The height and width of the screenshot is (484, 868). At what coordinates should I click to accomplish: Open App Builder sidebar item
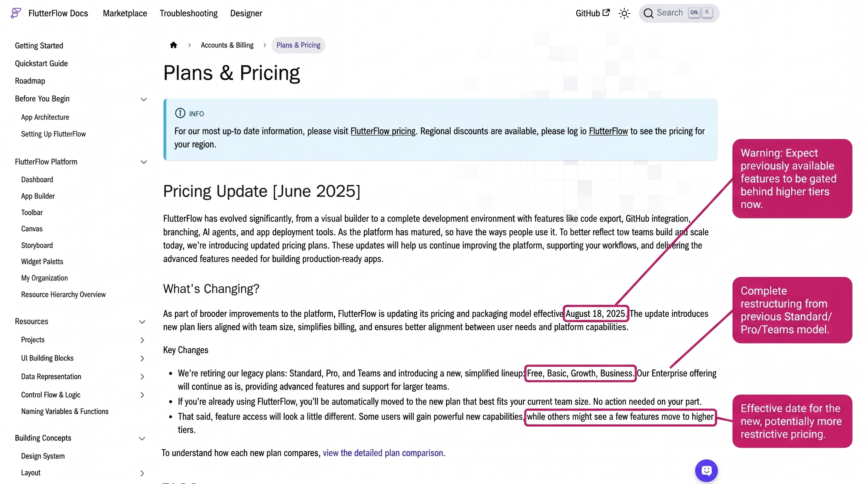(38, 196)
